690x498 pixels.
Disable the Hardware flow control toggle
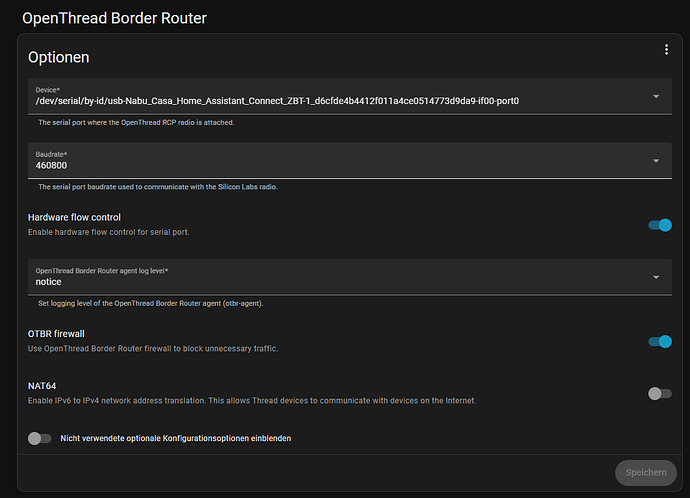pos(660,225)
